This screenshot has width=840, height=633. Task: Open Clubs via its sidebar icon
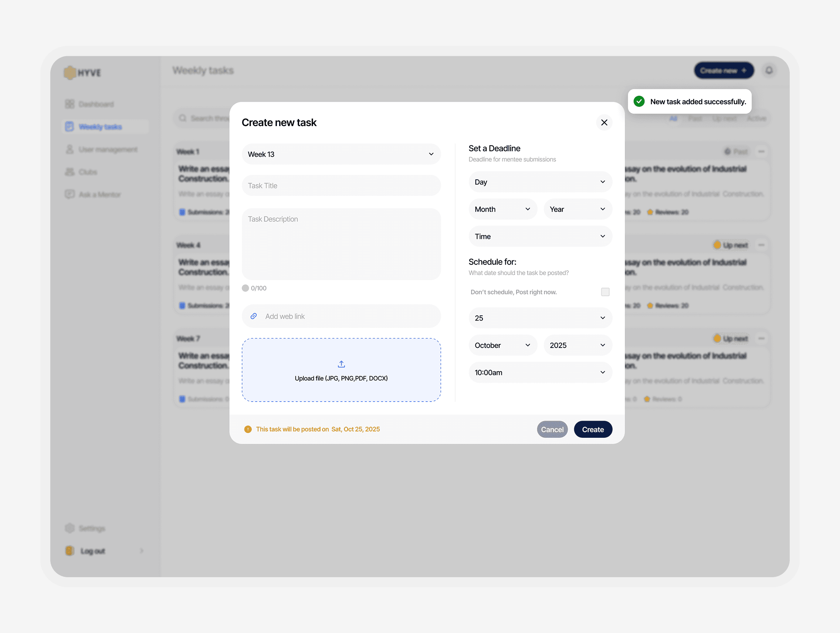pos(70,172)
